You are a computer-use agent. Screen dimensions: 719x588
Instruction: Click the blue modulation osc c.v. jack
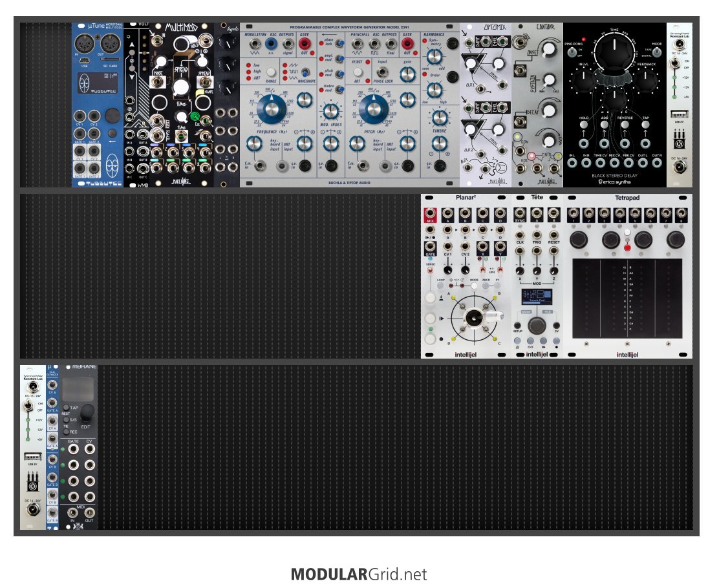pyautogui.click(x=270, y=44)
